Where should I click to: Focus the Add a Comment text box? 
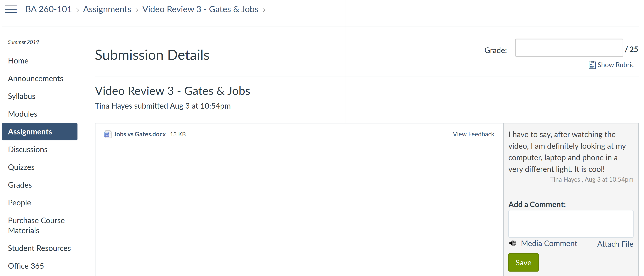click(x=571, y=224)
